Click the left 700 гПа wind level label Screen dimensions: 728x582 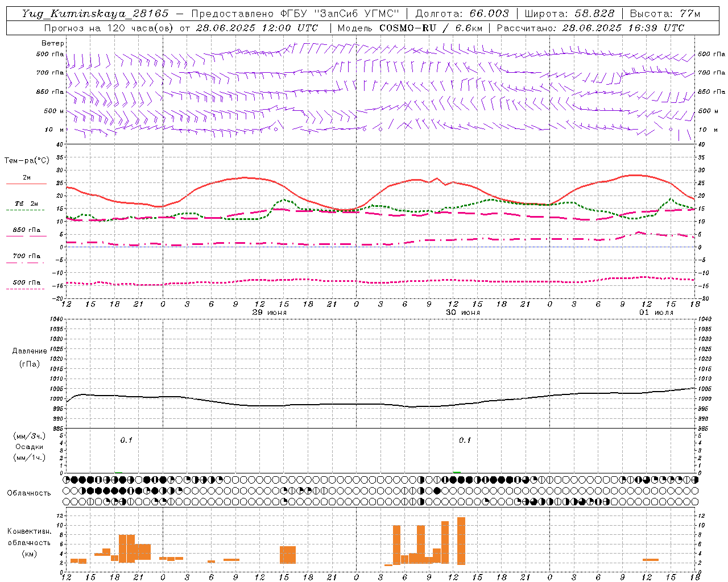[50, 73]
